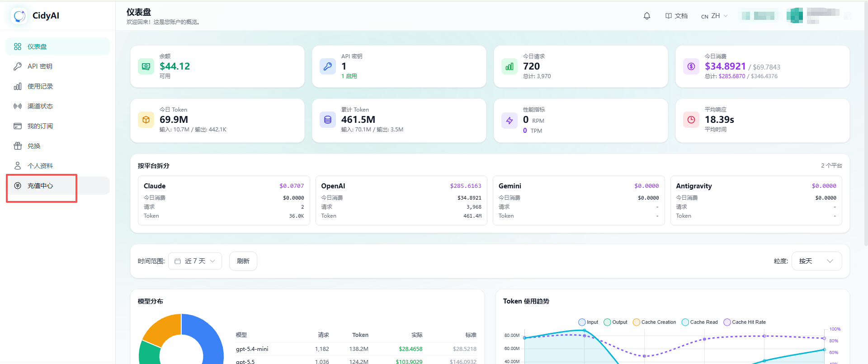
Task: Open the notifications bell
Action: click(x=647, y=16)
